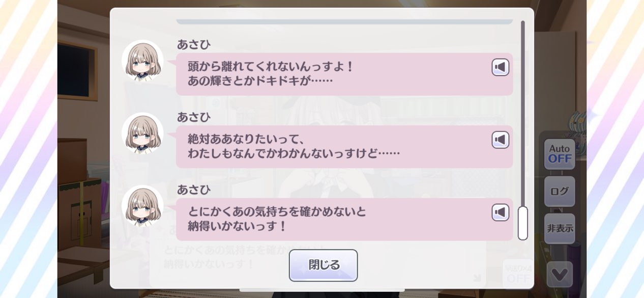Toggle the 早送り×4 OFF fast-forward

[x=518, y=273]
